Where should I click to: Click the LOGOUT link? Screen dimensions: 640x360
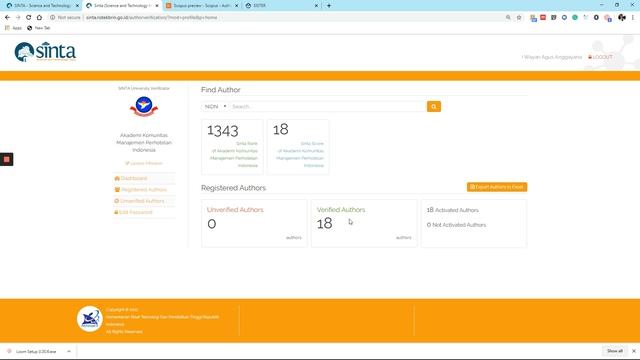pyautogui.click(x=600, y=57)
